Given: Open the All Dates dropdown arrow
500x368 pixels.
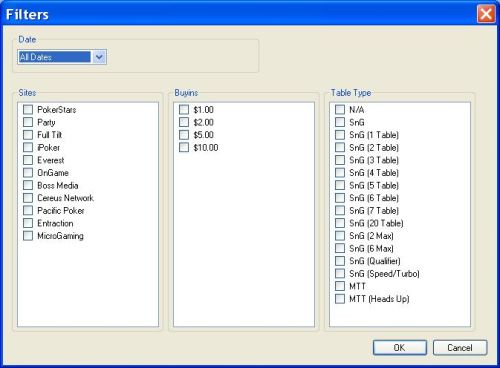Looking at the screenshot, I should tap(99, 57).
